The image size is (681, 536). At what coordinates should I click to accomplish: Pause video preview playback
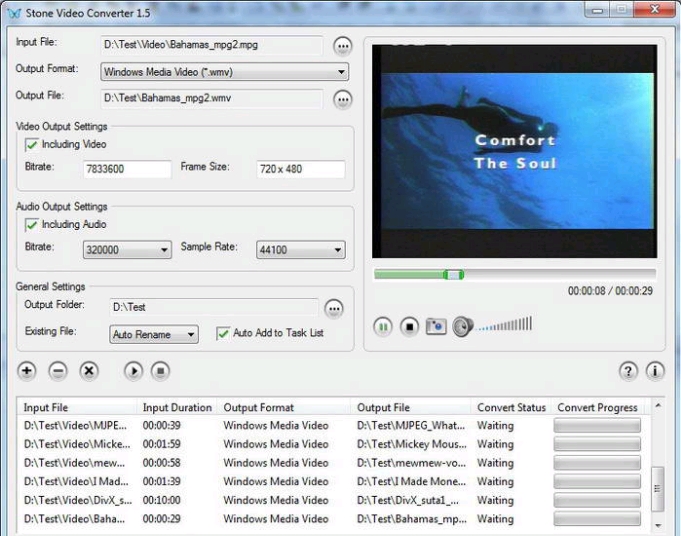click(x=383, y=326)
